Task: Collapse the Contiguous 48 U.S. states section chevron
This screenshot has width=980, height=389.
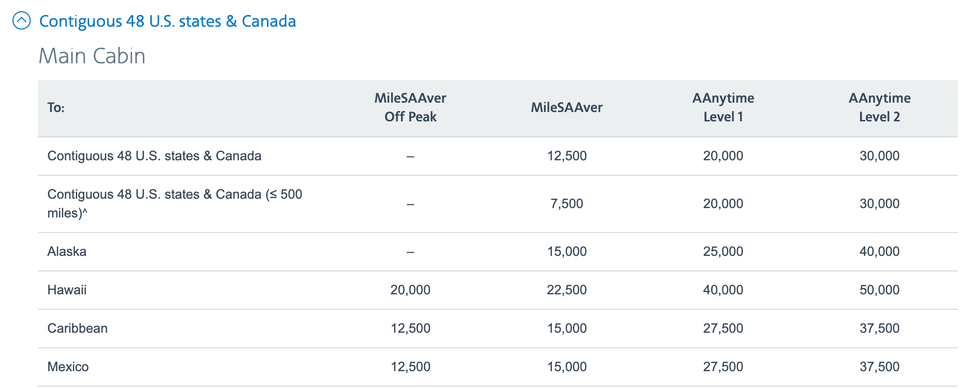Action: (x=22, y=21)
